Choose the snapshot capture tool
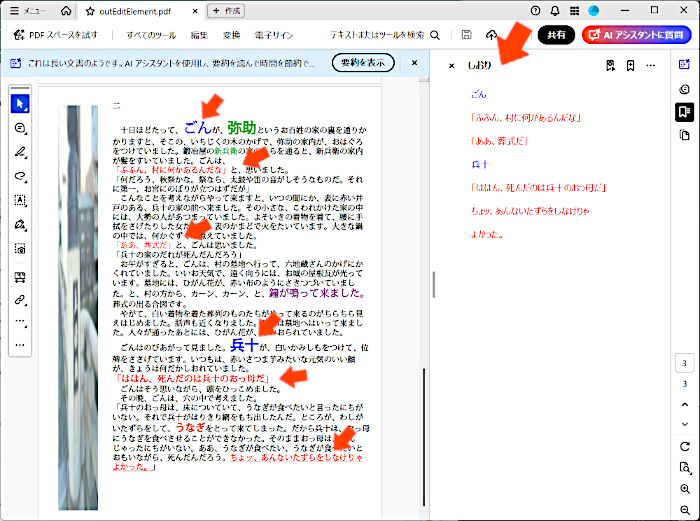Image resolution: width=700 pixels, height=521 pixels. click(20, 249)
